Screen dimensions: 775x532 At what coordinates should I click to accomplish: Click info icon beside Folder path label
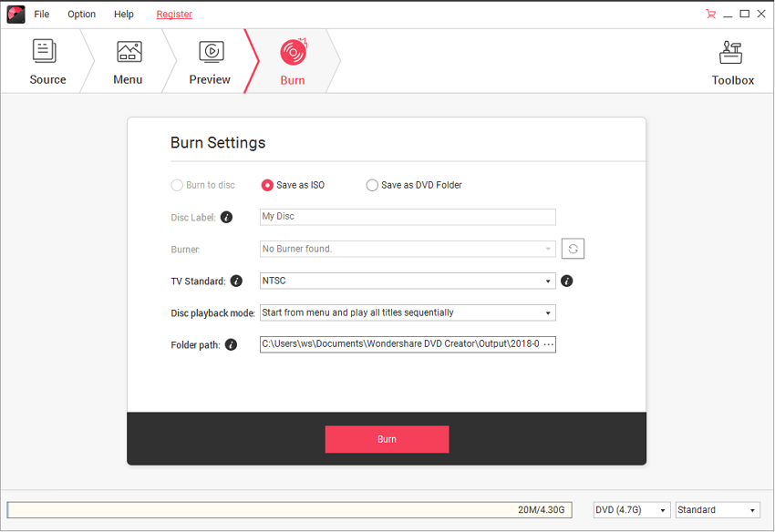(231, 345)
